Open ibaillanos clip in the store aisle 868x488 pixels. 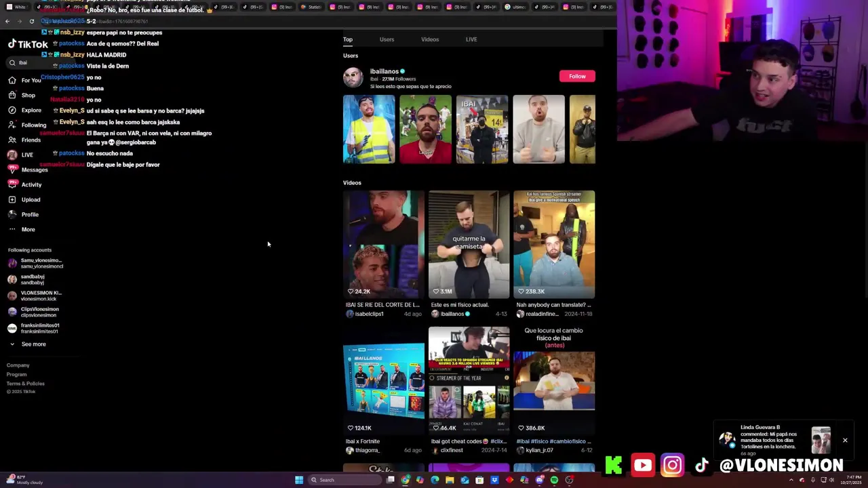[482, 129]
